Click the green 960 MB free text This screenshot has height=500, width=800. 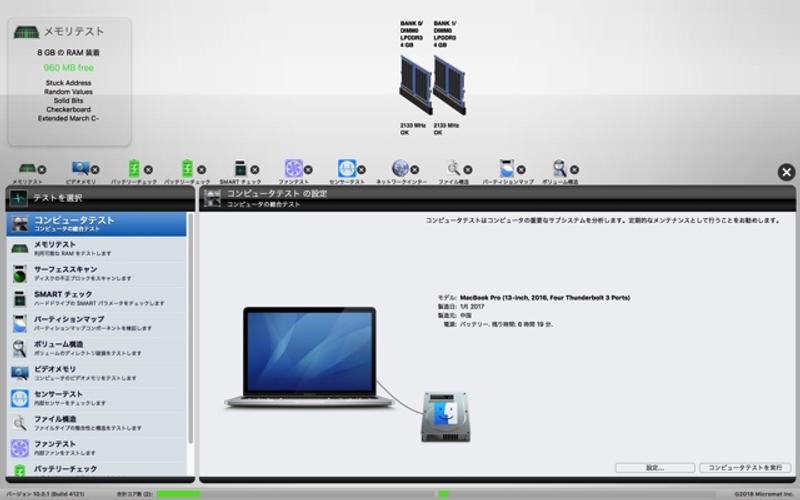68,67
